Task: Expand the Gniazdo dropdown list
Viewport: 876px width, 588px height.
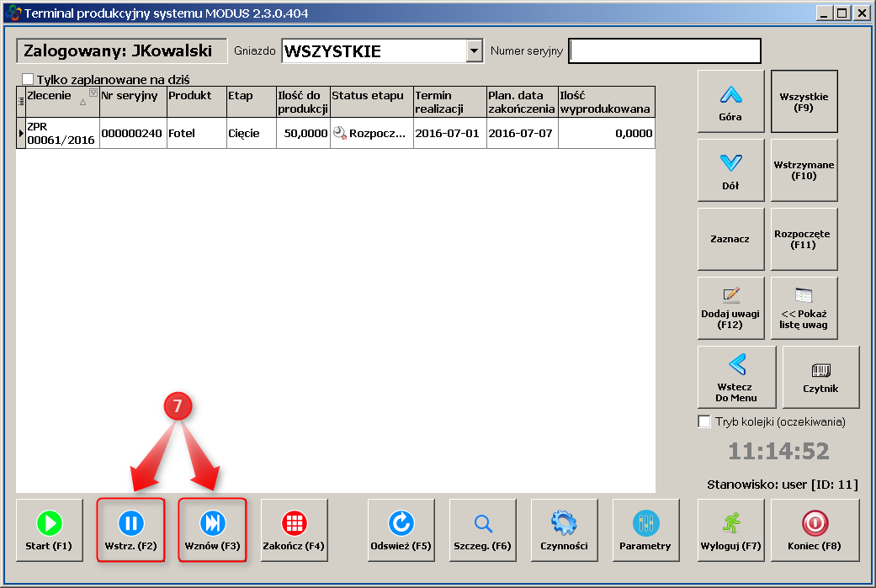Action: point(475,51)
